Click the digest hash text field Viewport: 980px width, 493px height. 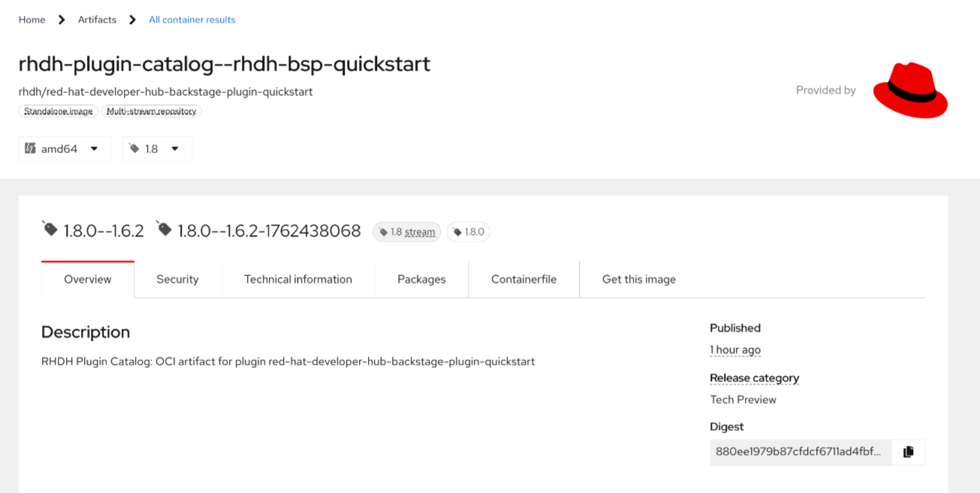(800, 452)
